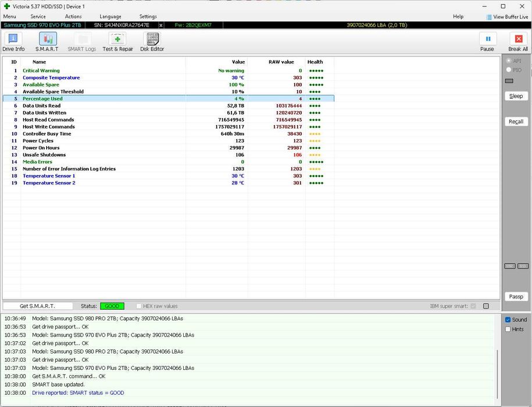Screen dimensions: 532x407
Task: Select the Host Write Commands row
Action: click(168, 127)
